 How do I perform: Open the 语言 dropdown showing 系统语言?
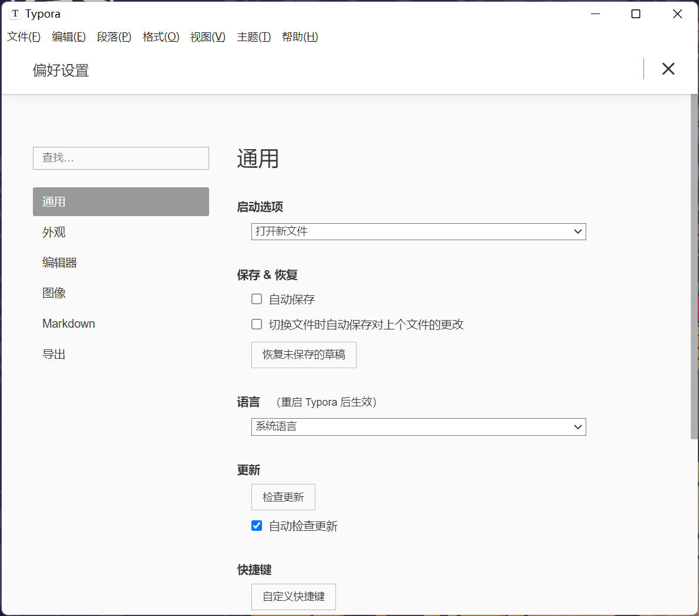point(418,426)
